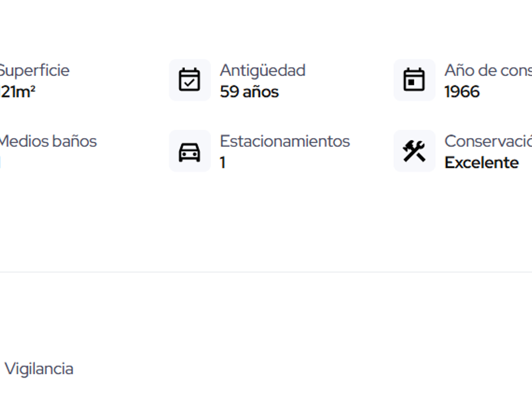Image resolution: width=532 pixels, height=399 pixels.
Task: Click the year of construction calendar icon
Action: (414, 80)
